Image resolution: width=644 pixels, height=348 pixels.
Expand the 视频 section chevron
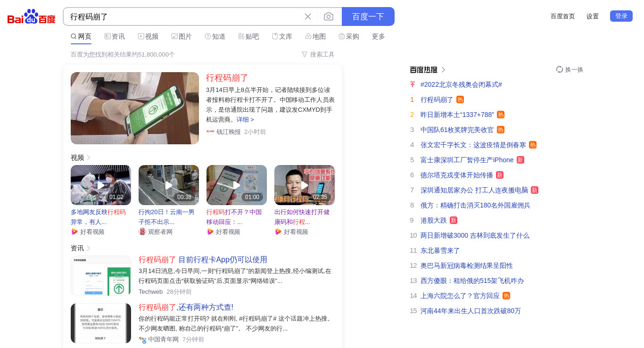(89, 157)
